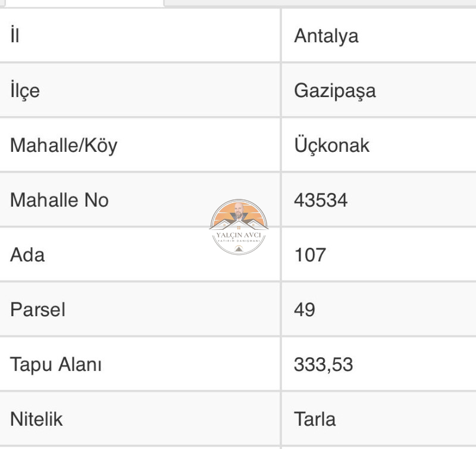Screen dimensions: 476x449
Task: Select the Gazipaşa district value
Action: click(335, 91)
